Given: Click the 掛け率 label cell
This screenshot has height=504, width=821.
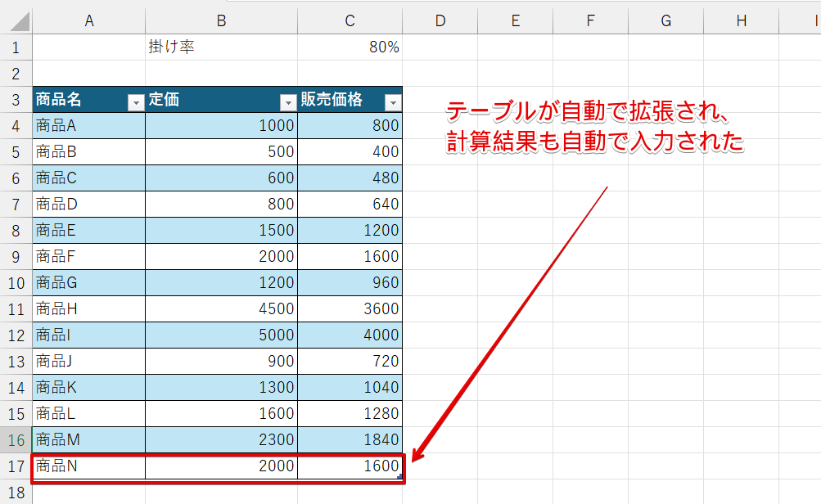Looking at the screenshot, I should point(222,47).
